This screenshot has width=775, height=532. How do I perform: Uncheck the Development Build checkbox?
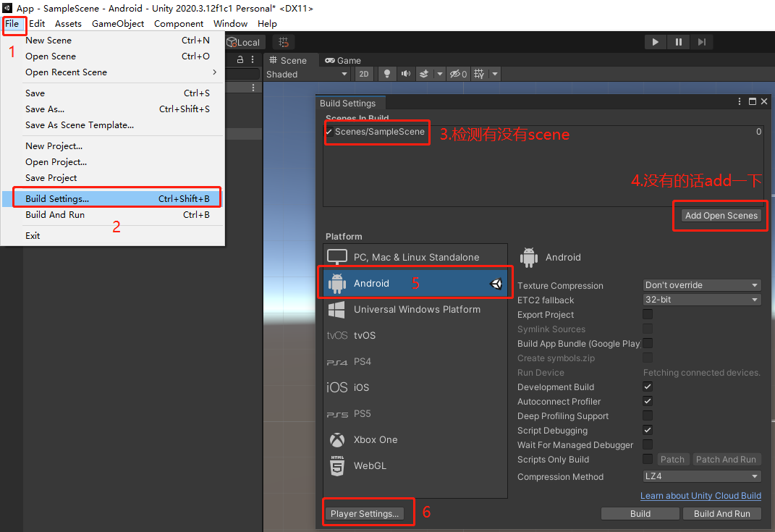pyautogui.click(x=647, y=387)
